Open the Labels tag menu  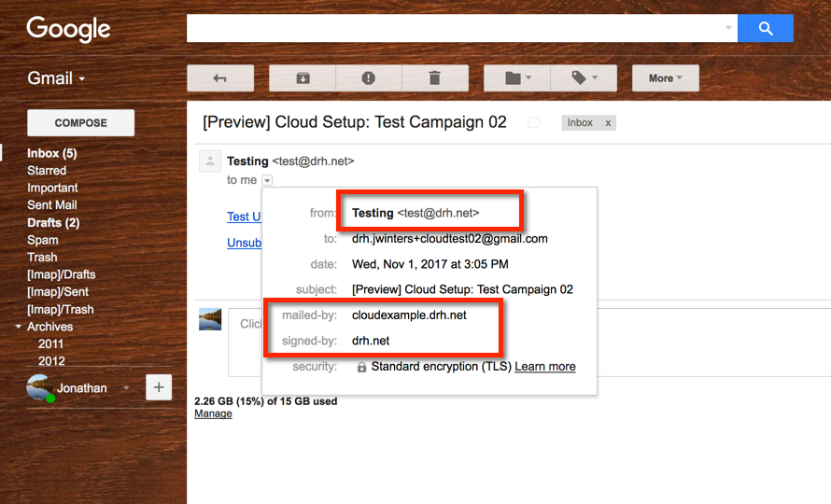click(x=584, y=78)
